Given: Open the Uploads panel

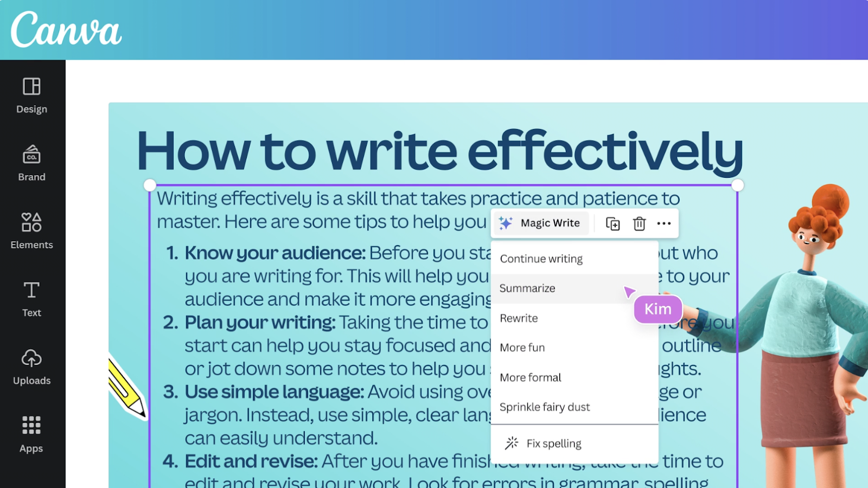Looking at the screenshot, I should pos(31,367).
